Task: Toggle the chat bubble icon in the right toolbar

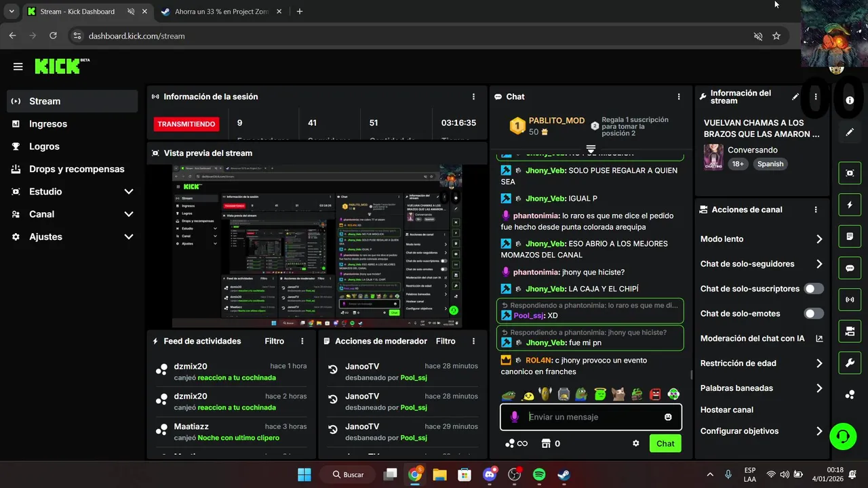Action: [850, 268]
